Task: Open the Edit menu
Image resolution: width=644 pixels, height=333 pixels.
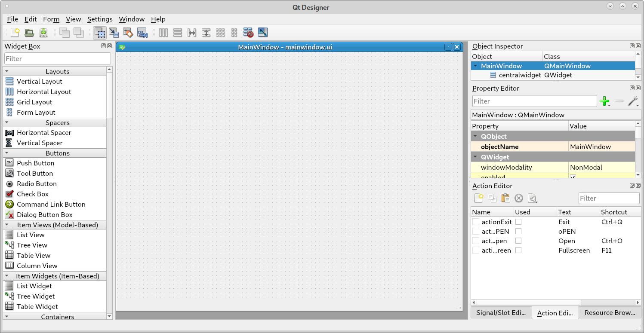Action: tap(31, 19)
